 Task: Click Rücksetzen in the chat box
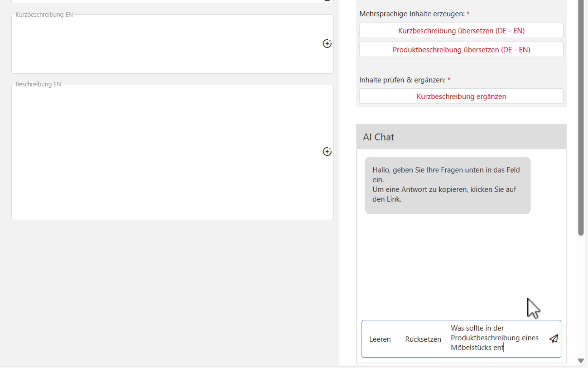(423, 339)
